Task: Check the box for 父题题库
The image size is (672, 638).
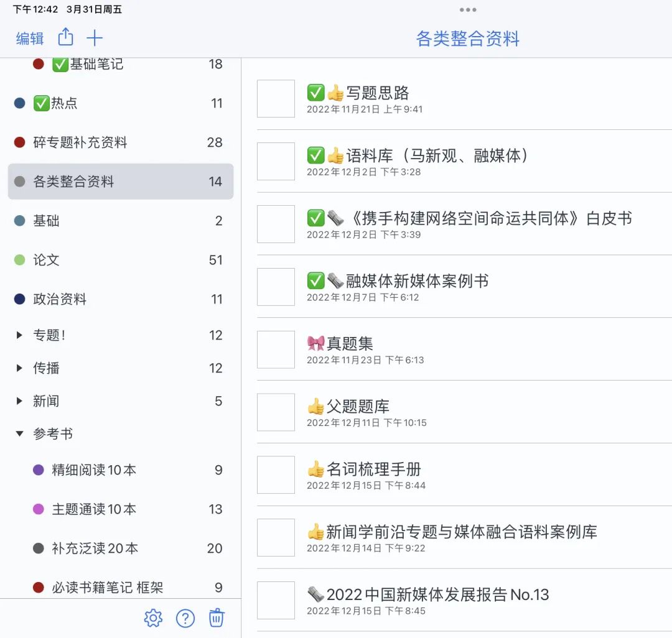Action: [276, 412]
